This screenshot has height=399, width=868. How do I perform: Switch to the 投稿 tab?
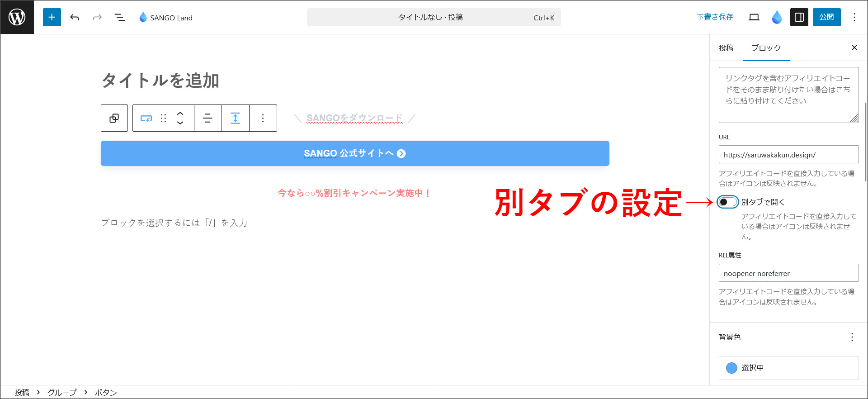tap(726, 48)
